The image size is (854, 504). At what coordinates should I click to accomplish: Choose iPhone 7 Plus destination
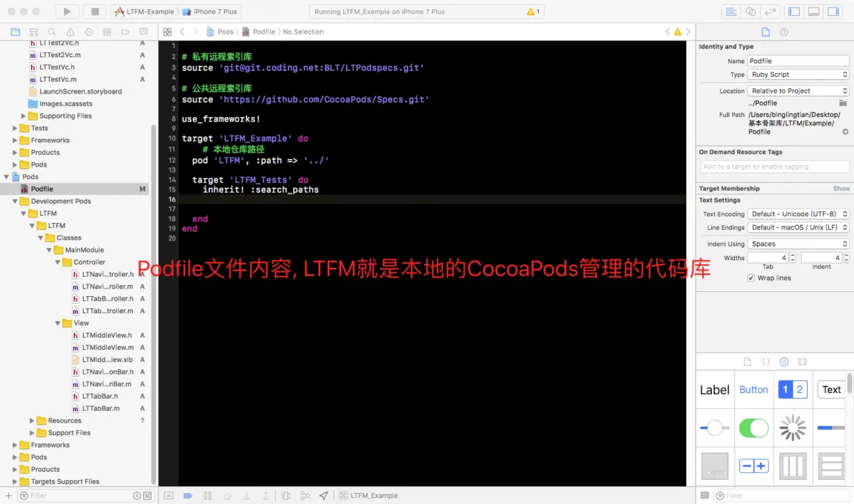(x=209, y=12)
